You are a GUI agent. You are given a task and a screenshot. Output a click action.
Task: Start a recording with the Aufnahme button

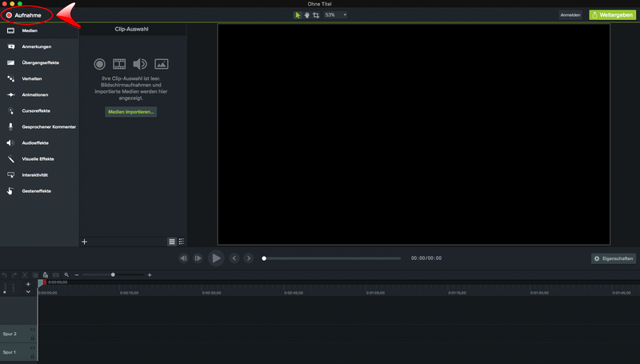(24, 15)
